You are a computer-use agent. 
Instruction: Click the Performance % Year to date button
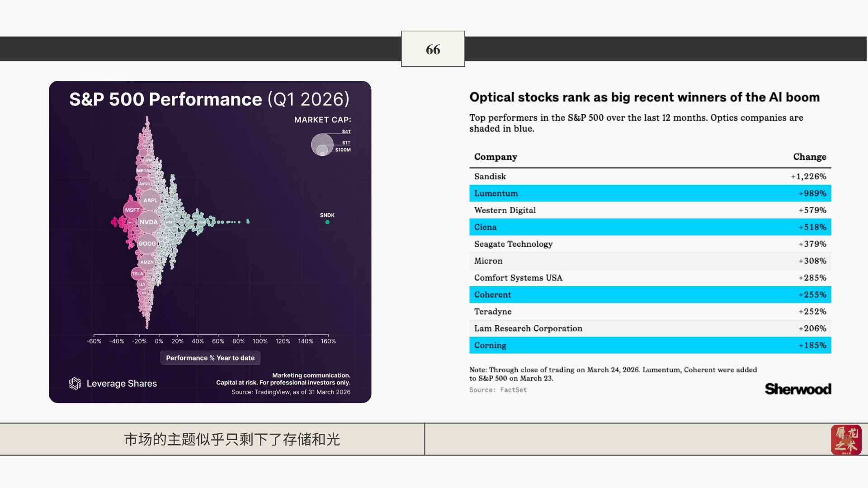pos(210,358)
